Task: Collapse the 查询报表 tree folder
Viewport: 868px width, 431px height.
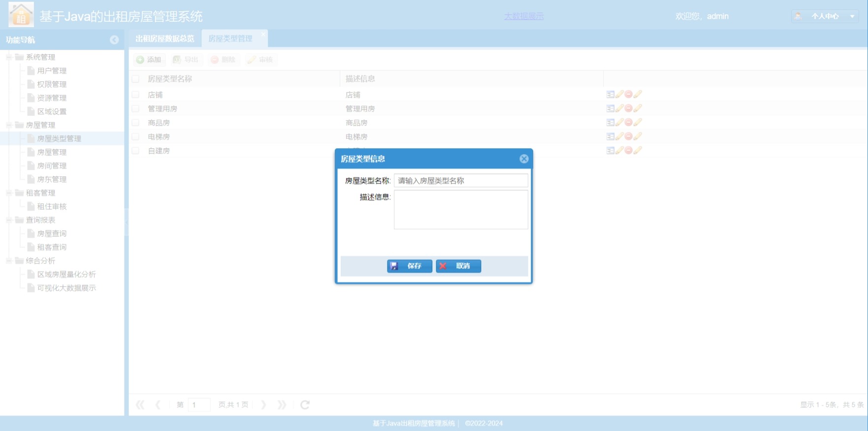Action: pos(9,220)
